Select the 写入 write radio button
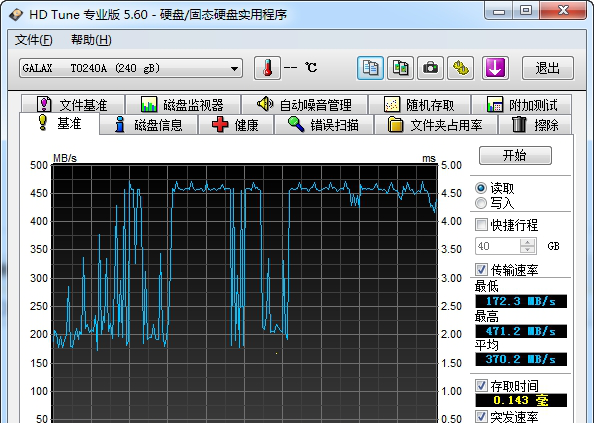 coord(481,203)
